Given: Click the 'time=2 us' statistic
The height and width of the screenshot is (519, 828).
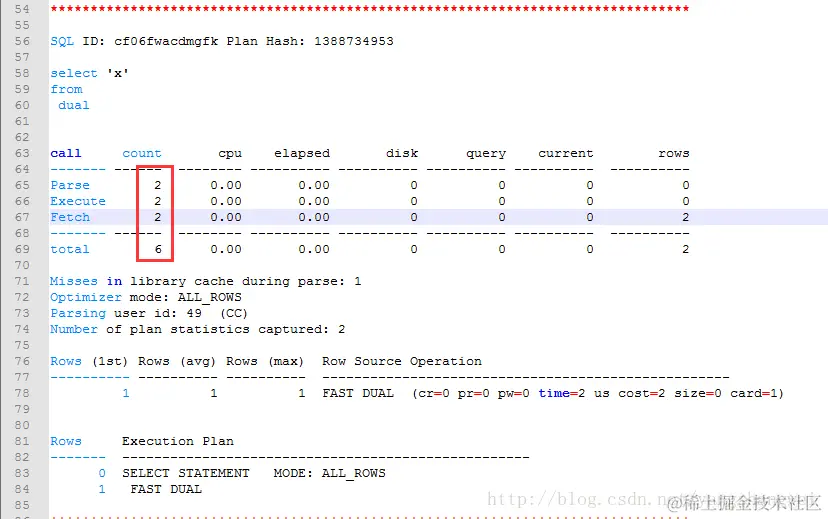Looking at the screenshot, I should (574, 393).
